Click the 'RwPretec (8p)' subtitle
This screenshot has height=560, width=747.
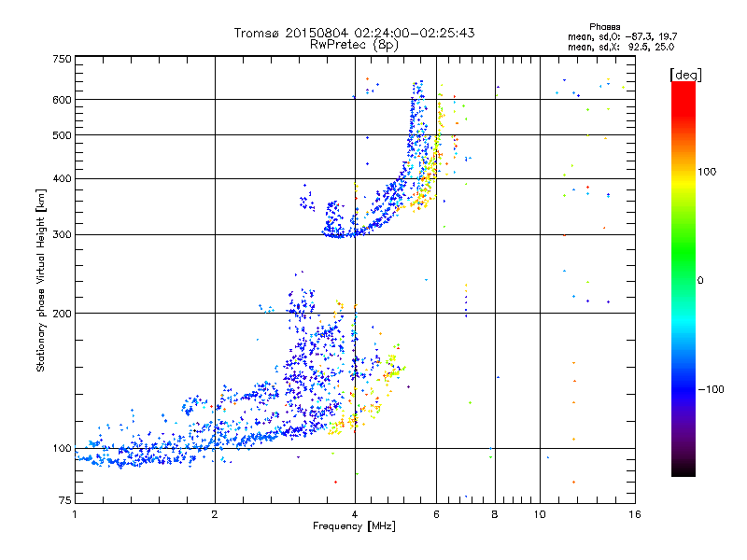[x=354, y=45]
